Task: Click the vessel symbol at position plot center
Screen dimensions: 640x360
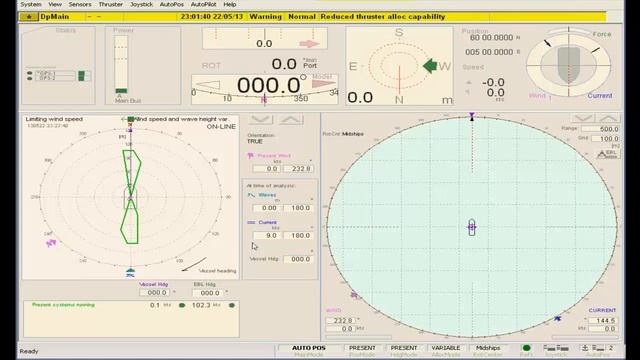Action: 472,227
